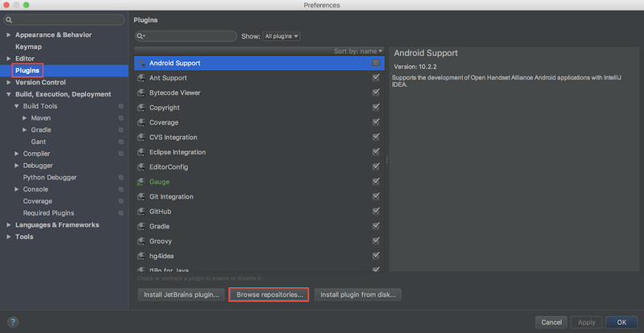Click the Groovy plugin icon
The width and height of the screenshot is (644, 333).
click(x=142, y=241)
